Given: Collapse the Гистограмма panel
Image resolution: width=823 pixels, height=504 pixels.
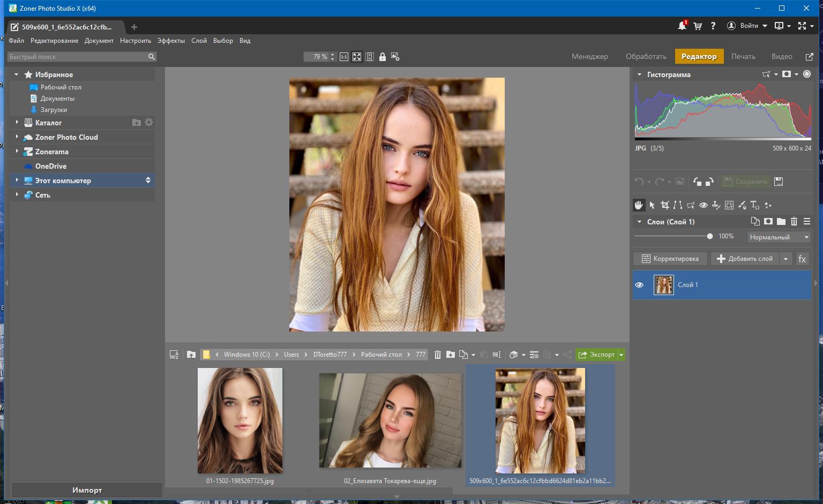Looking at the screenshot, I should click(x=639, y=74).
